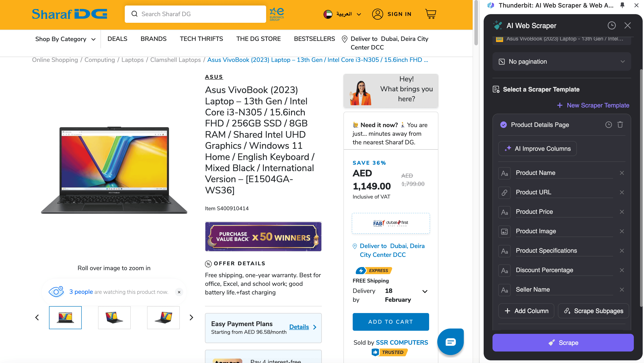Viewport: 644px width, 363px height.
Task: Expand the delivery date details chevron
Action: (x=425, y=291)
